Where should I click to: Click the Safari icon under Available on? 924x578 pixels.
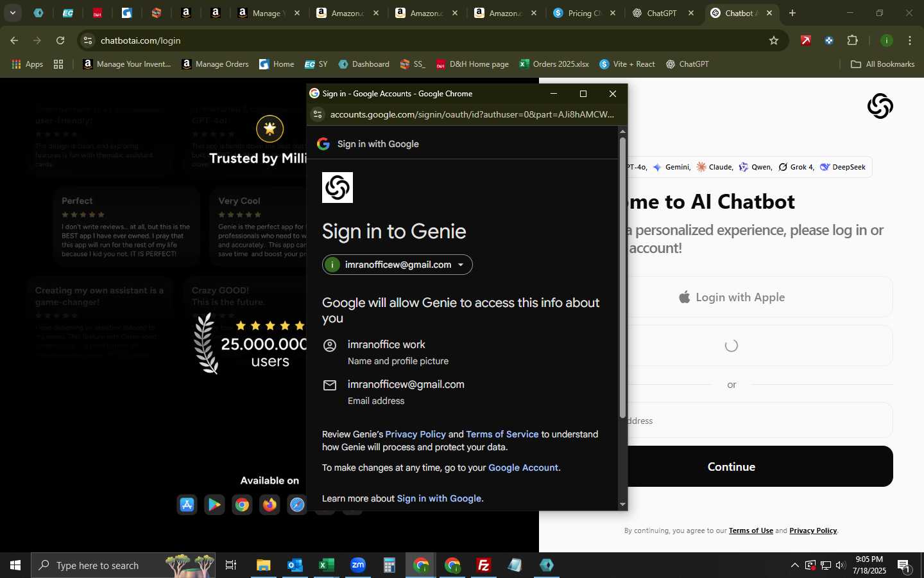click(297, 505)
